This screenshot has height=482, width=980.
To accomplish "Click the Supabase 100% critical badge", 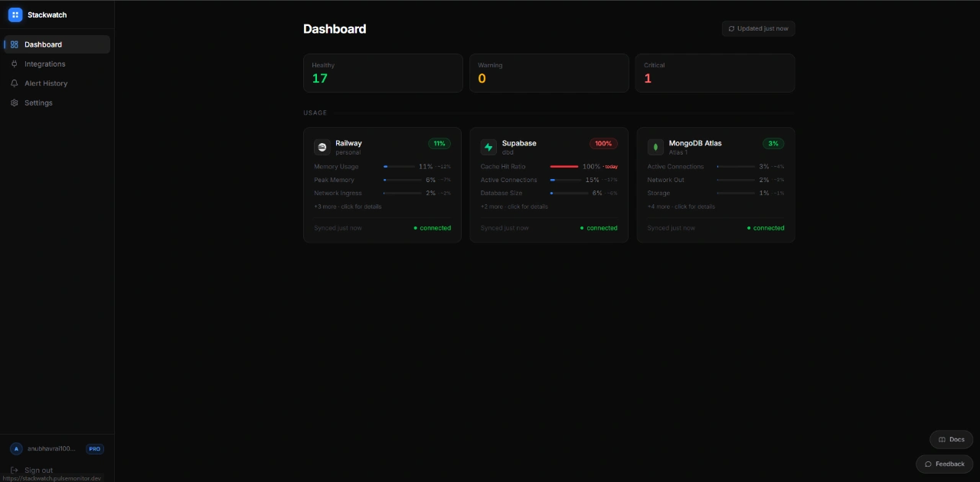I will tap(603, 144).
